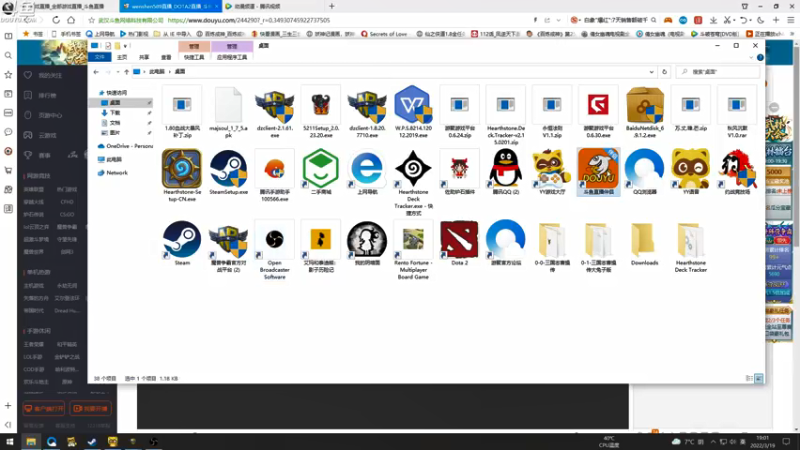Open Explorer help question mark icon
Screen dimensions: 800x450
(760, 58)
